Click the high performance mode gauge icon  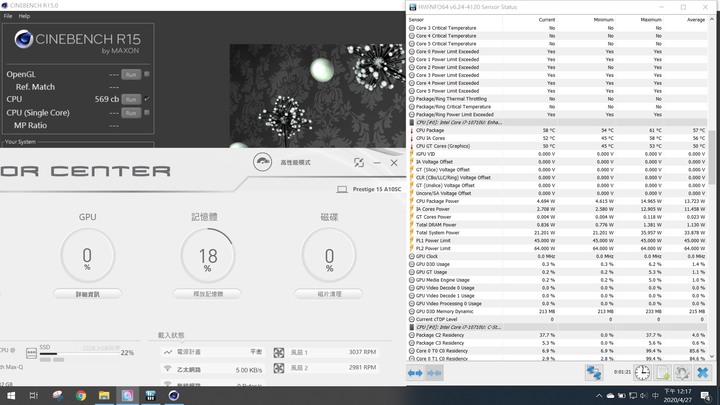pos(262,162)
